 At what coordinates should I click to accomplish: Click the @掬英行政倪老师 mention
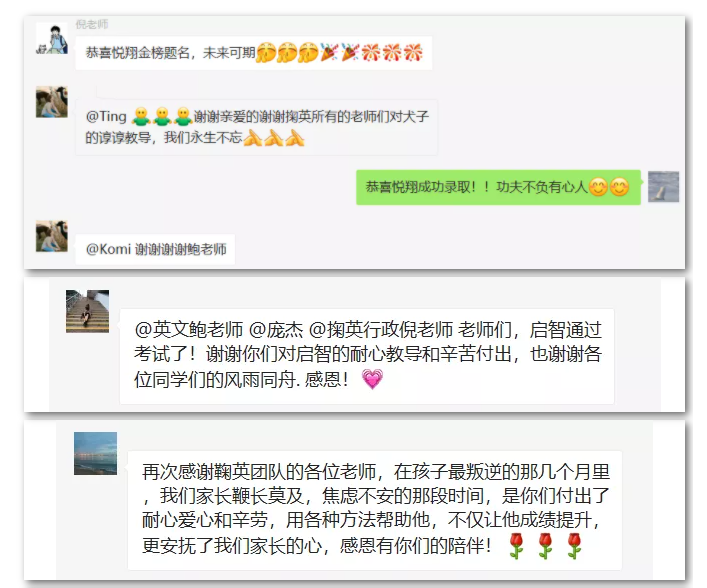click(x=381, y=330)
